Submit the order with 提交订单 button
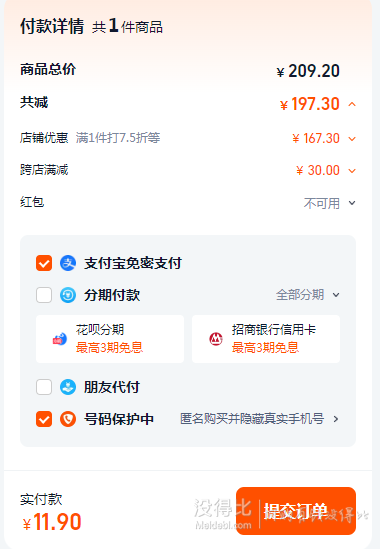 tap(296, 511)
